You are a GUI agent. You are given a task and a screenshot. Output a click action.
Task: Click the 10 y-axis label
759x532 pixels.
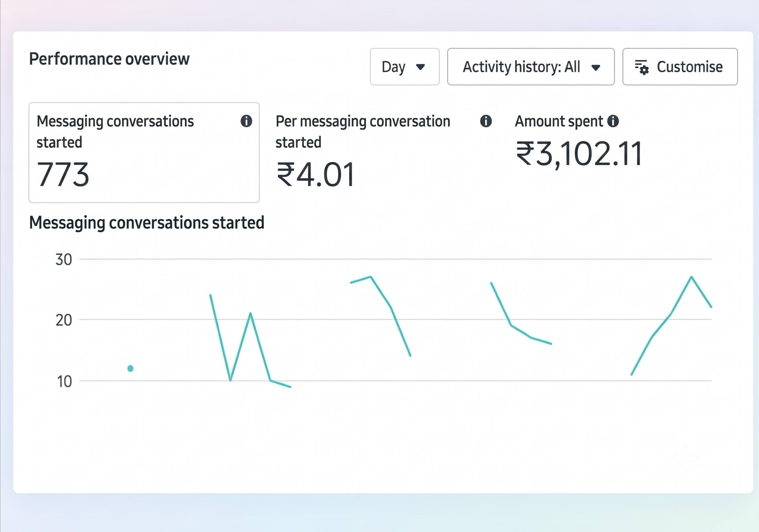64,381
